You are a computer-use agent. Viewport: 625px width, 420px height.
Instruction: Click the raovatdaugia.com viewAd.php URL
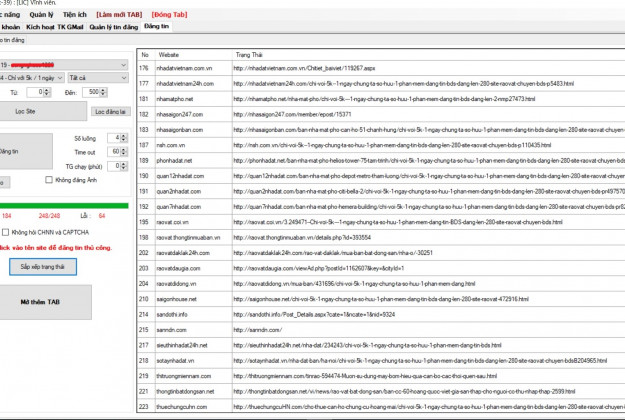[319, 268]
